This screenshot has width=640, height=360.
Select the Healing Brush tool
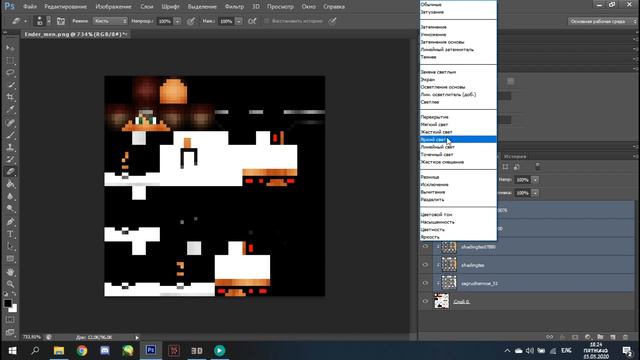(10, 122)
